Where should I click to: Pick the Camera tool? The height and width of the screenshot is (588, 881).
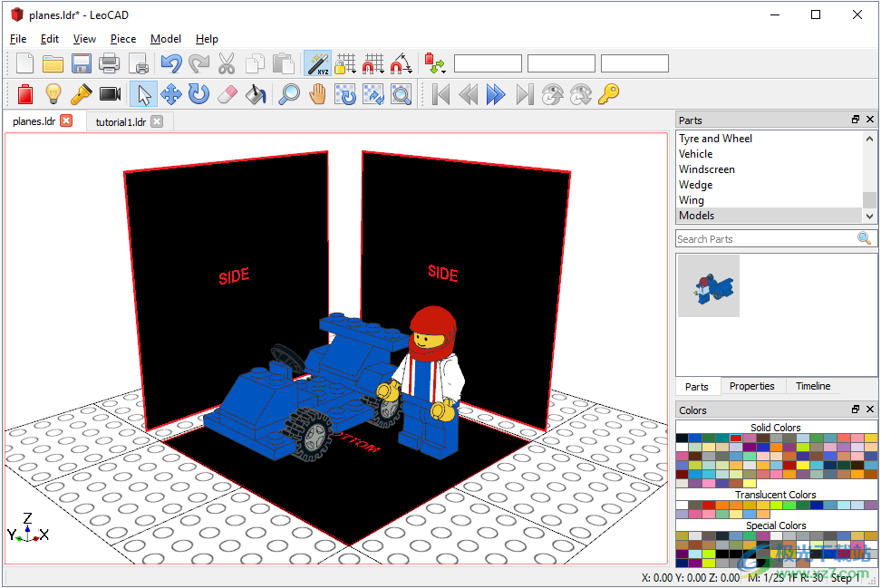(111, 94)
